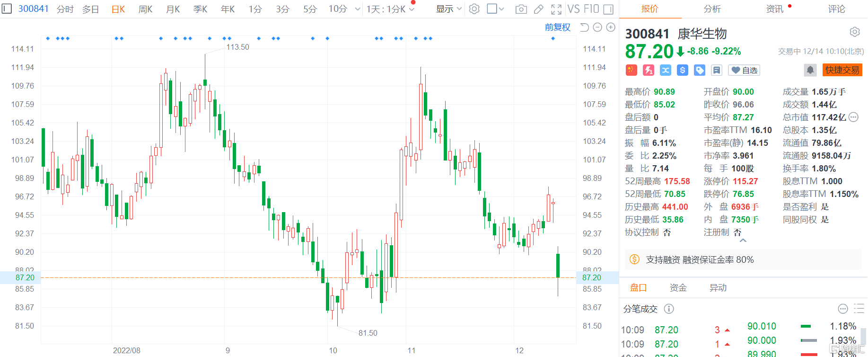
Task: Click the note bookmark icon
Action: pyautogui.click(x=717, y=70)
